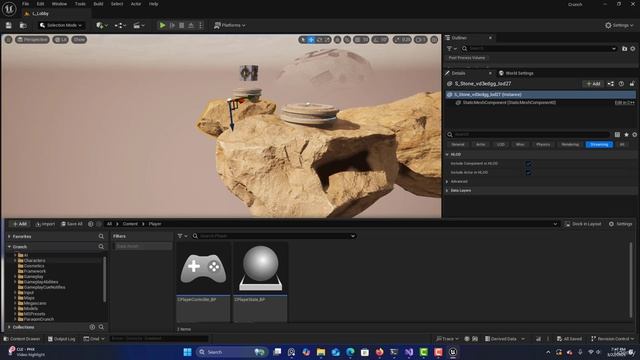This screenshot has height=360, width=640.
Task: Click the Details property search field
Action: point(529,134)
